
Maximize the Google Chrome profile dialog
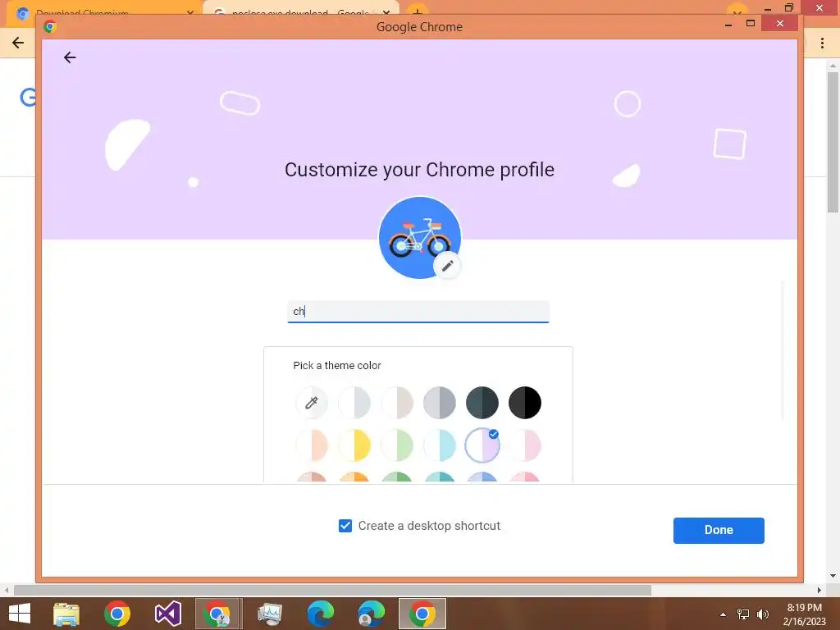751,24
